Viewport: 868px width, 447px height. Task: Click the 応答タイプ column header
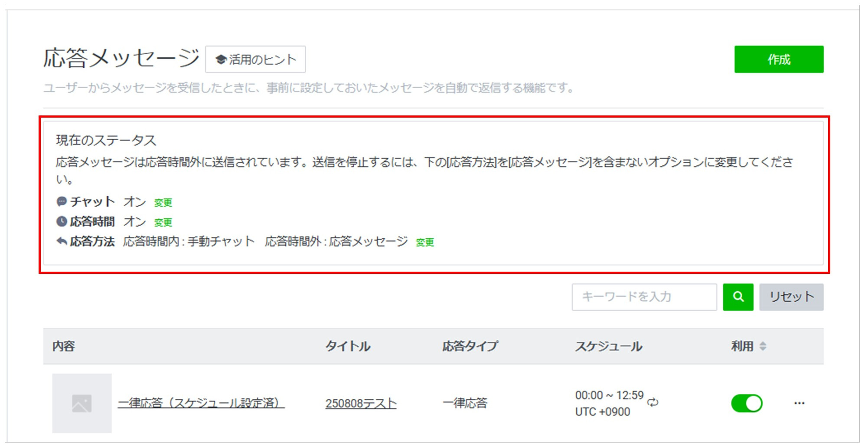coord(470,346)
